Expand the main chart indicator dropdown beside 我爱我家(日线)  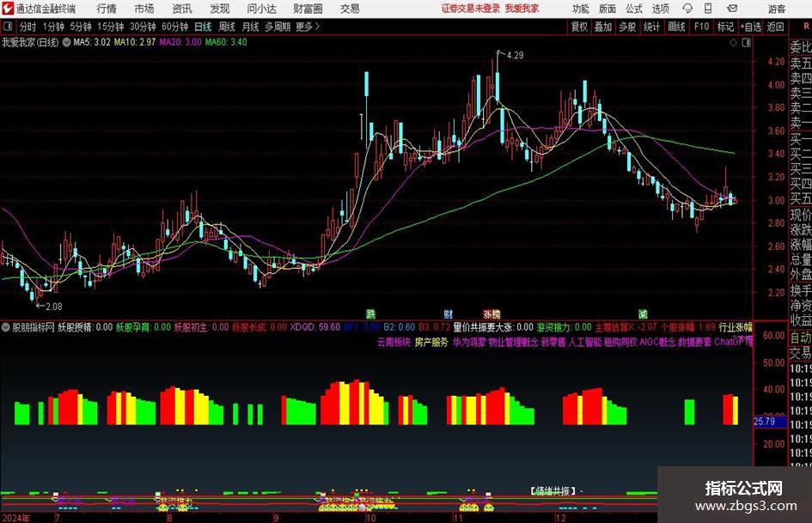tap(66, 42)
